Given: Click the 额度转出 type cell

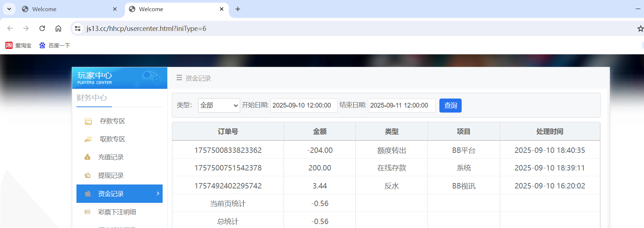Looking at the screenshot, I should click(392, 150).
